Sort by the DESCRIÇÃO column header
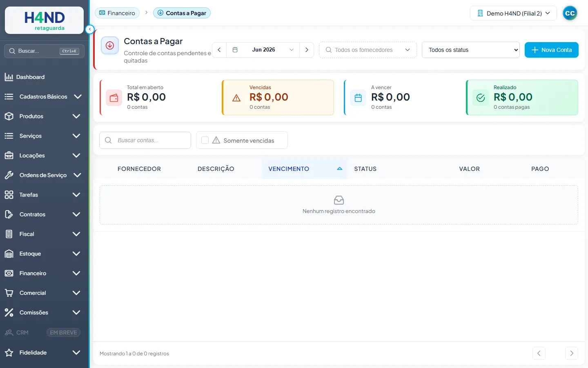Screen dimensions: 588x368 216,169
